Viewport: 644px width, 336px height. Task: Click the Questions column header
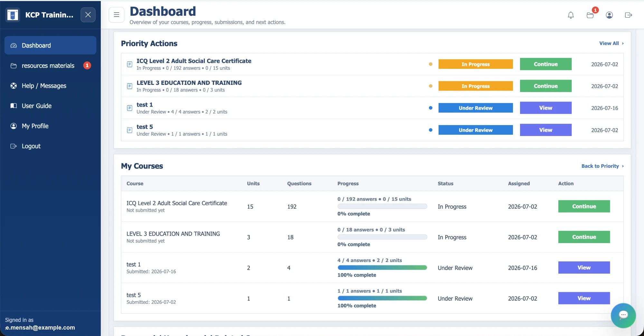[x=299, y=184]
